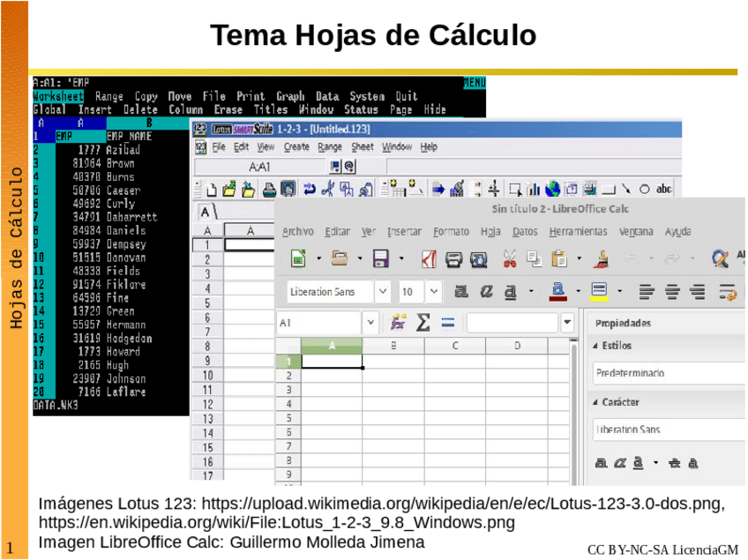Open the font size 10 dropdown
The image size is (748, 560).
(434, 291)
